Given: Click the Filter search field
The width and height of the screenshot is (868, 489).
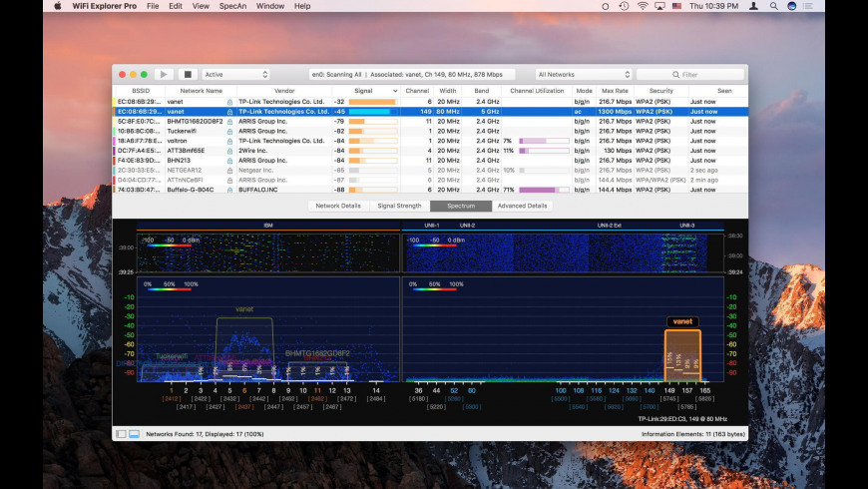Looking at the screenshot, I should click(x=689, y=74).
